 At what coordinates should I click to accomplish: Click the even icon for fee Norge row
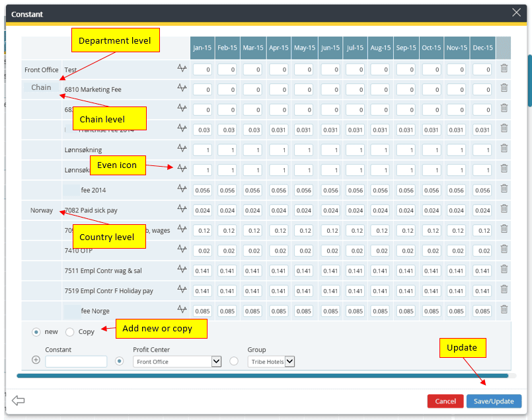tap(182, 310)
